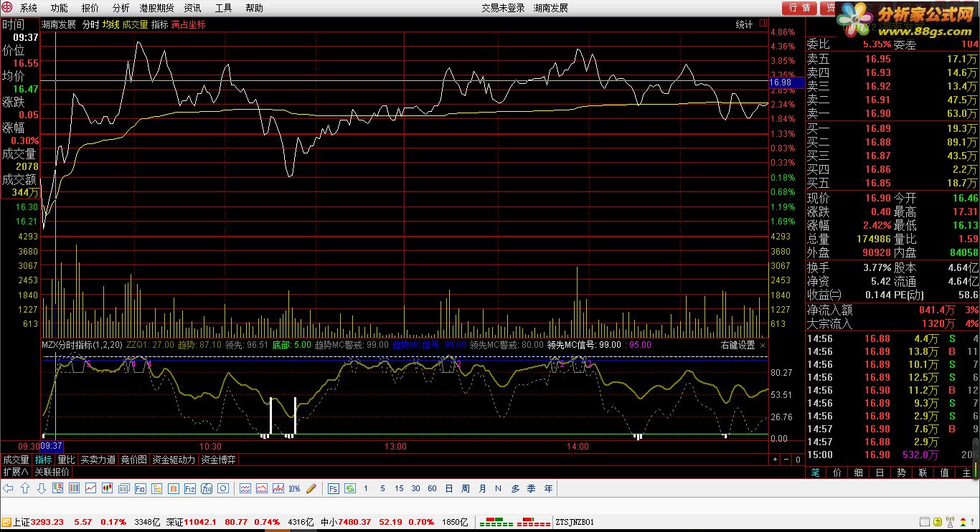Open the 帮助 menu
The image size is (980, 532).
(254, 8)
